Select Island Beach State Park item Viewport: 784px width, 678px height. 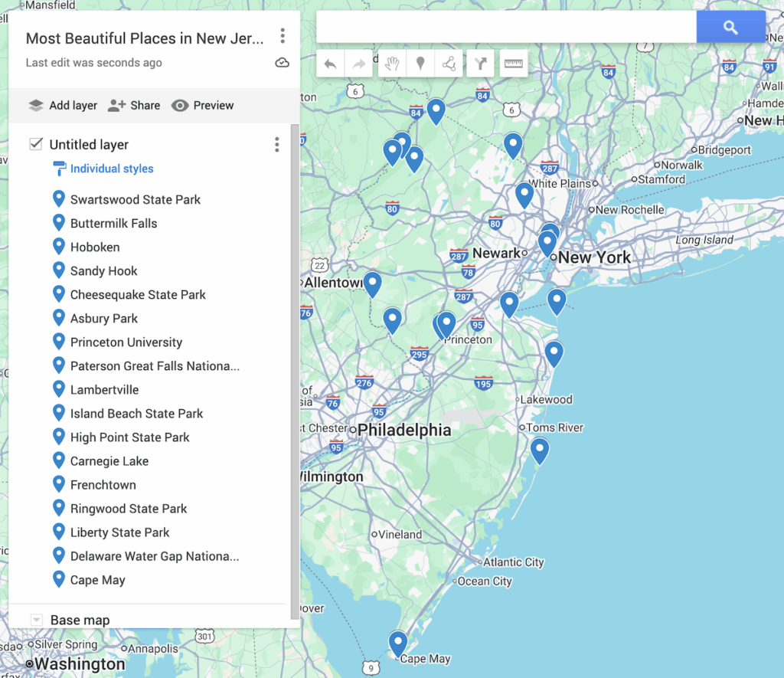136,413
